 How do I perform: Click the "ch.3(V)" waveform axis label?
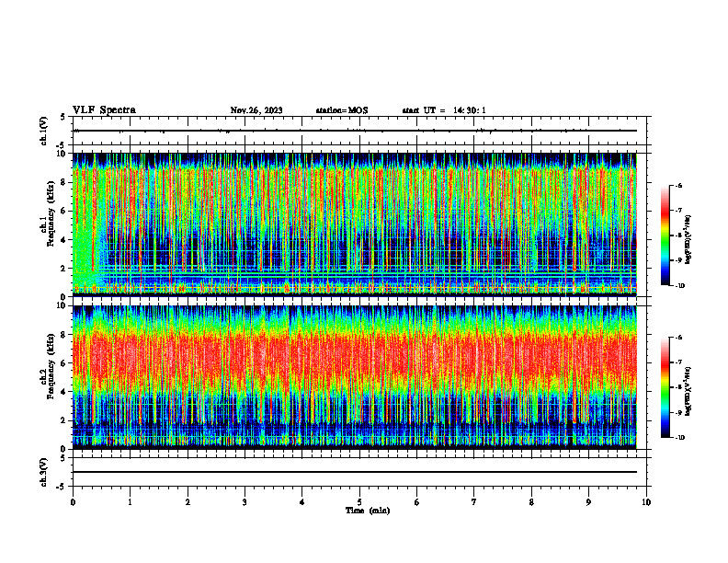(x=43, y=472)
